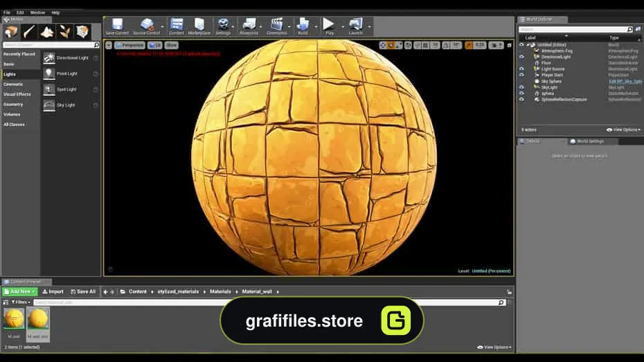
Task: Open the File menu
Action: (x=7, y=12)
